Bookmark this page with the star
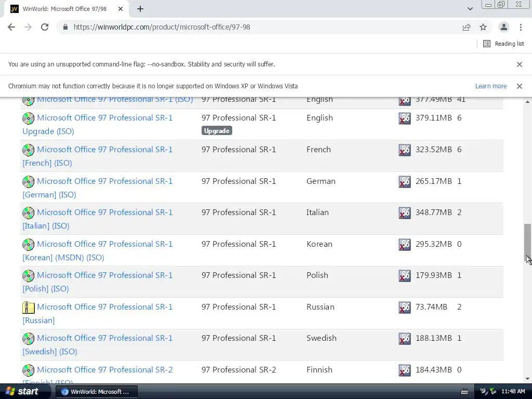This screenshot has width=532, height=399. (483, 27)
